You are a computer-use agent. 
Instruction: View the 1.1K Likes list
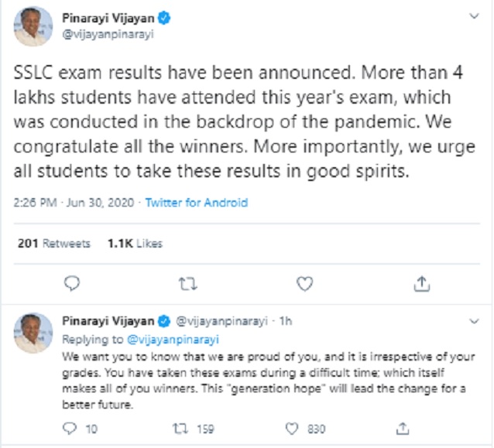click(135, 243)
